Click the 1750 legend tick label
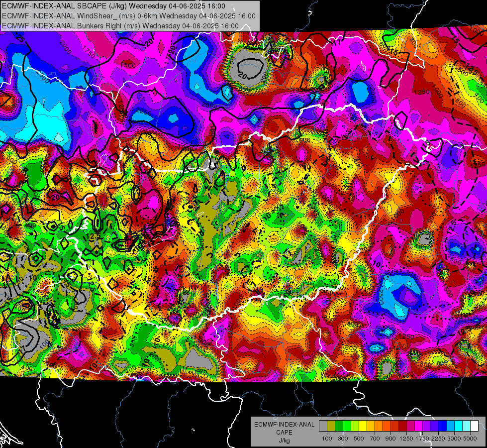The width and height of the screenshot is (487, 448). [x=422, y=439]
